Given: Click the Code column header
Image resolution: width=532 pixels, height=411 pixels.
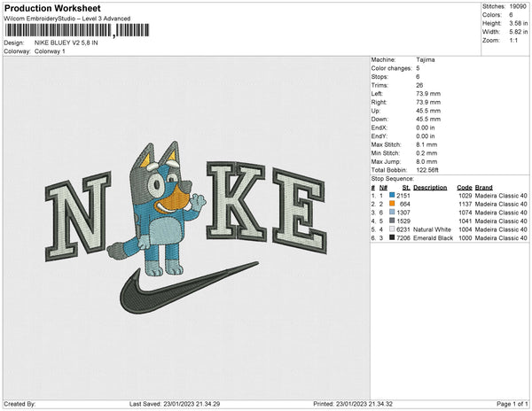Looking at the screenshot, I should (x=464, y=187).
